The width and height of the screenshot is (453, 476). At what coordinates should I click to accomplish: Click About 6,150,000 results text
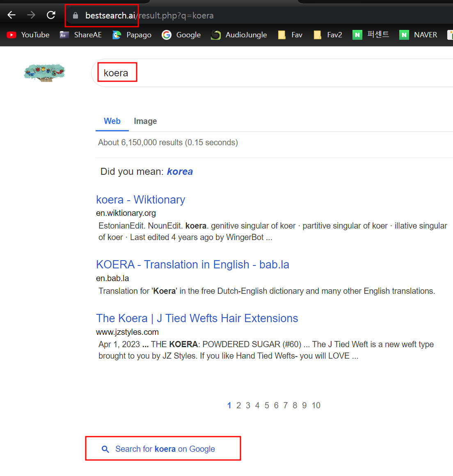[x=168, y=143]
